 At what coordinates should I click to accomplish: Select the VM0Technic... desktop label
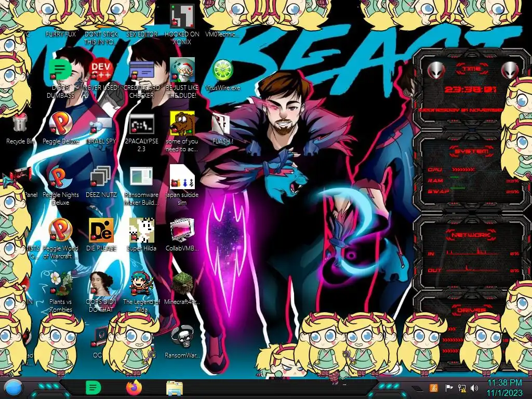222,34
